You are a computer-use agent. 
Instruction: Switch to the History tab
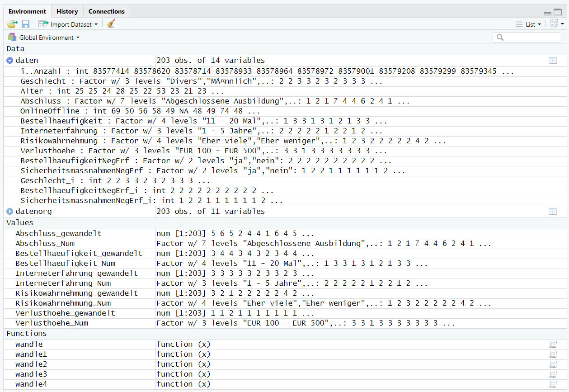coord(67,11)
